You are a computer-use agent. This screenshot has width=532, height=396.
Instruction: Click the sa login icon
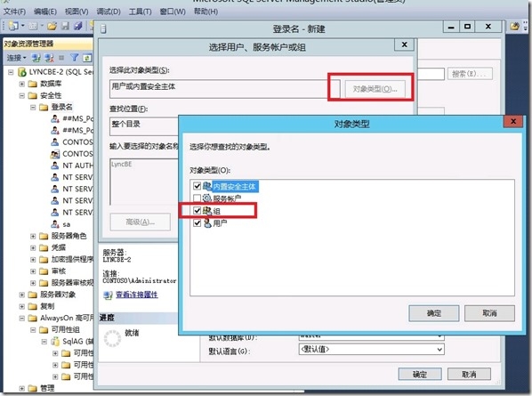click(55, 224)
